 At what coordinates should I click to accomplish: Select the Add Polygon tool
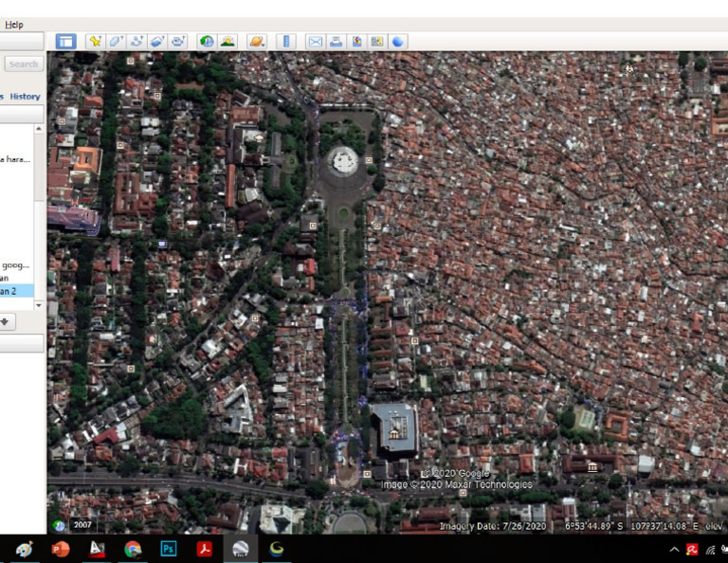tap(115, 42)
